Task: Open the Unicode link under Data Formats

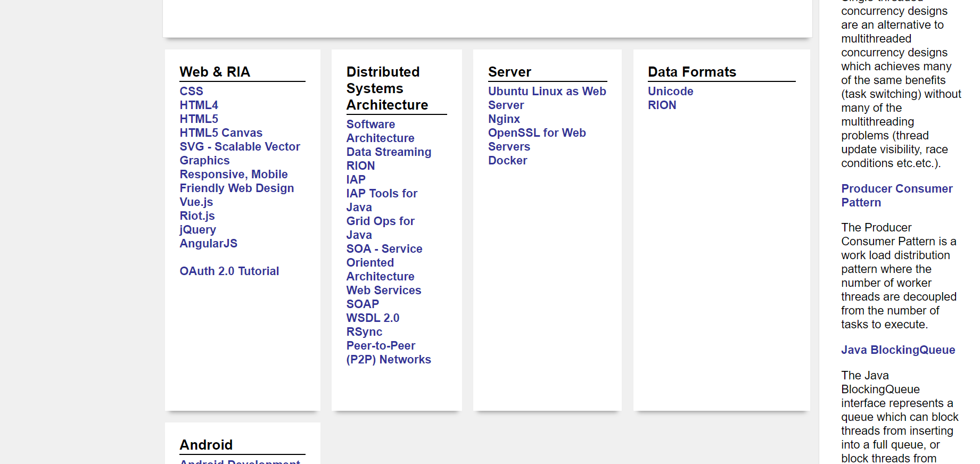Action: (670, 91)
